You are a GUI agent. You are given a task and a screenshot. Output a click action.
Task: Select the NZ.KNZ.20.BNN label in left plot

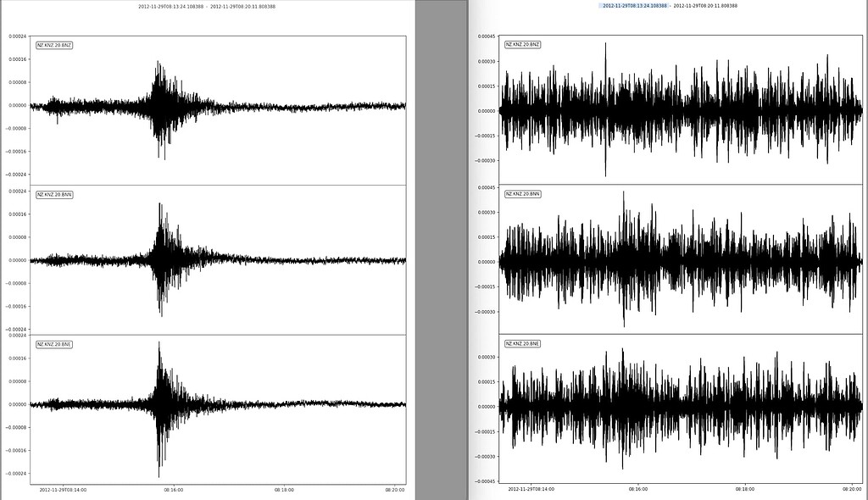coord(54,195)
